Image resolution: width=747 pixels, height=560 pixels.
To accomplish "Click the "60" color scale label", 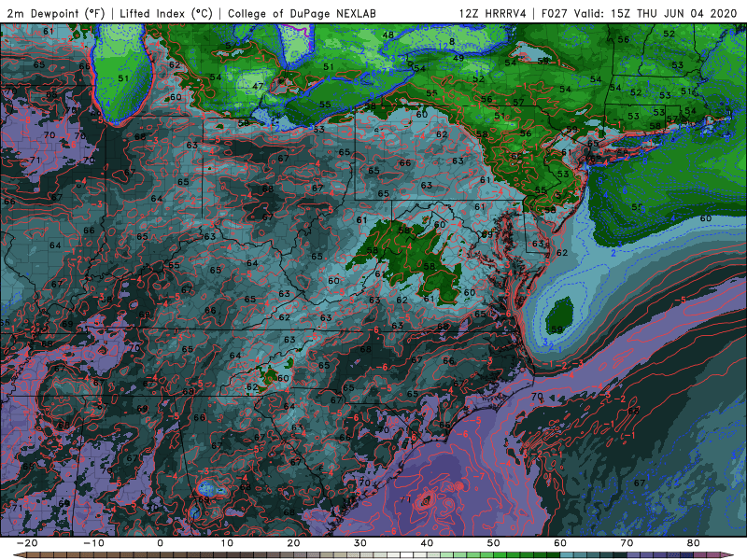I will click(x=560, y=543).
